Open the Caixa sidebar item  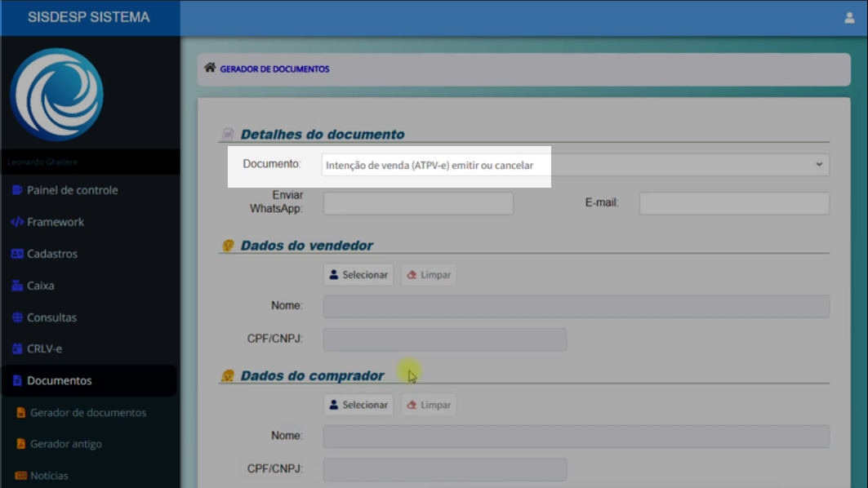tap(40, 286)
